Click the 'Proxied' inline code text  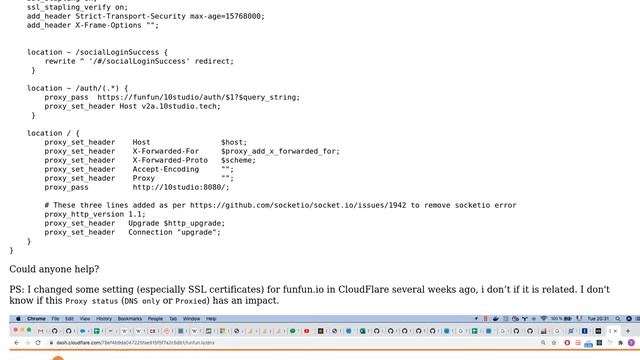[x=191, y=301]
